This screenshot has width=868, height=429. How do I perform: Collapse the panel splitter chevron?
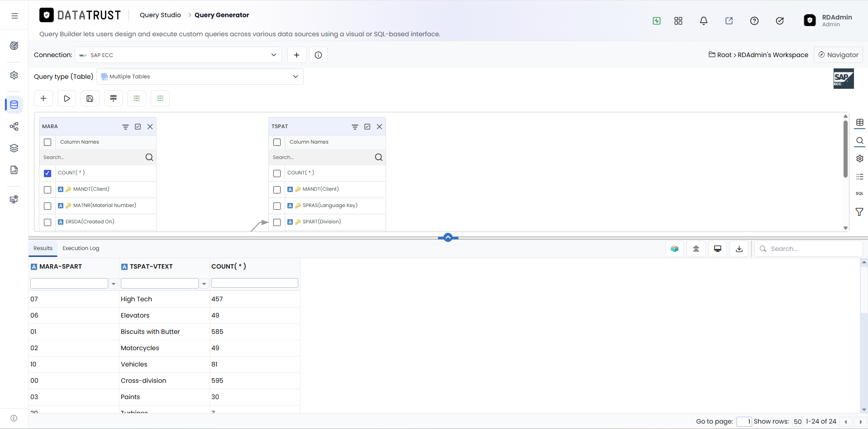[x=448, y=237]
